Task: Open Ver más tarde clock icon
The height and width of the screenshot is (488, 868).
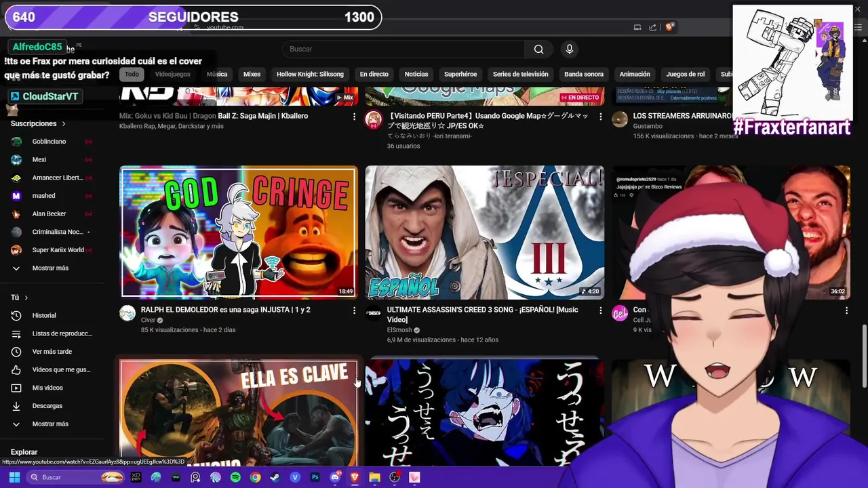Action: [16, 352]
